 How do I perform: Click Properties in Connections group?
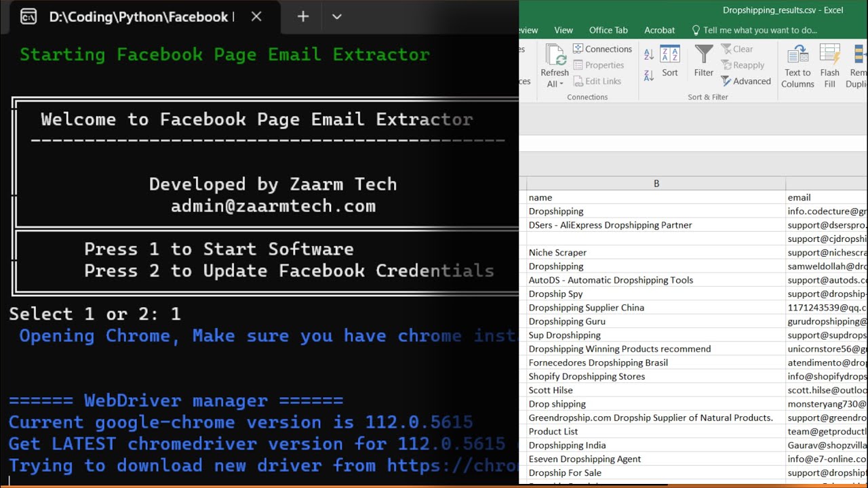[x=599, y=65]
